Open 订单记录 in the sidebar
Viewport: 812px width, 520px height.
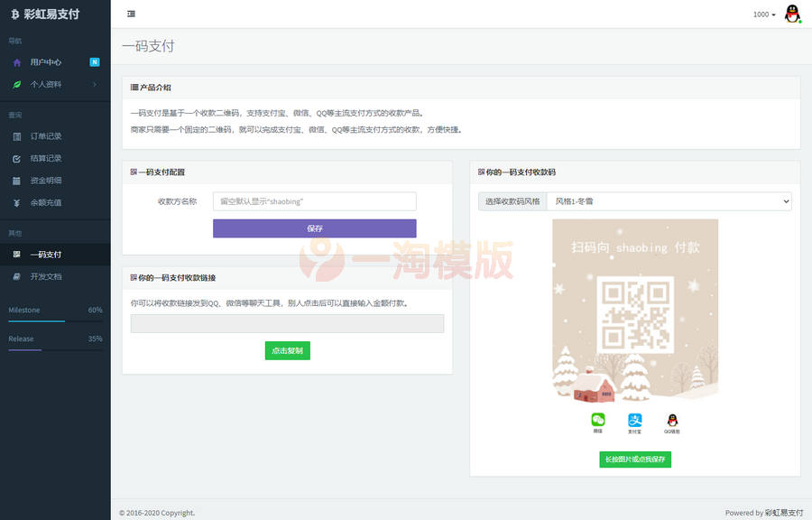[46, 136]
